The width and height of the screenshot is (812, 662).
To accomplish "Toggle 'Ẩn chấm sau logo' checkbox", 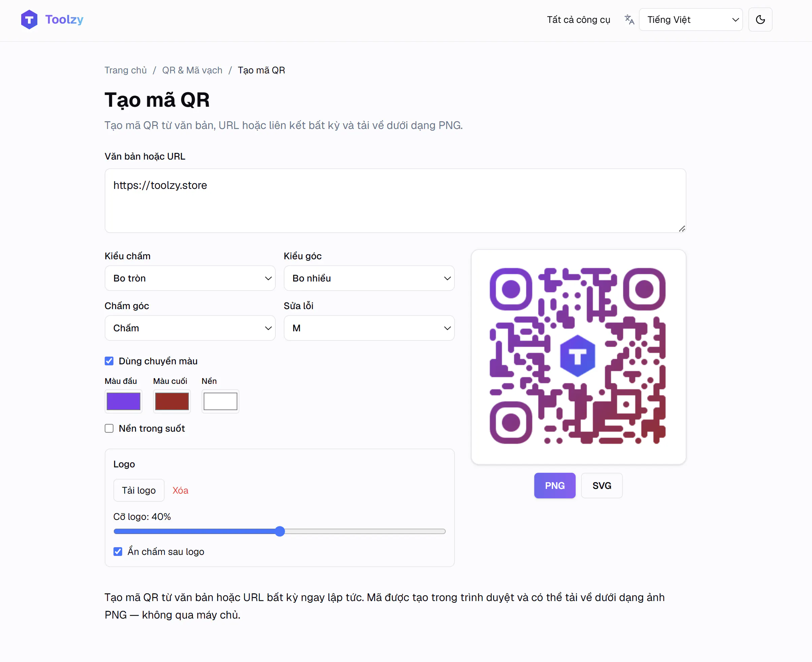I will click(118, 552).
